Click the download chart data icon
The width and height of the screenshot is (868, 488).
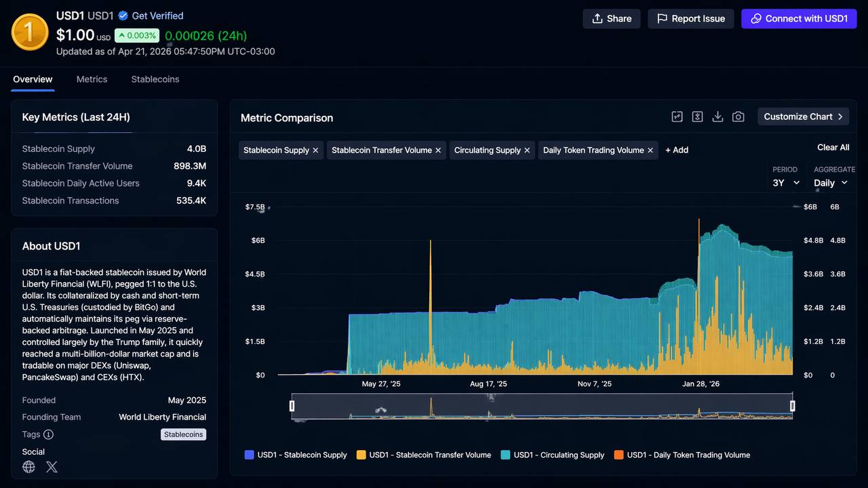point(717,117)
